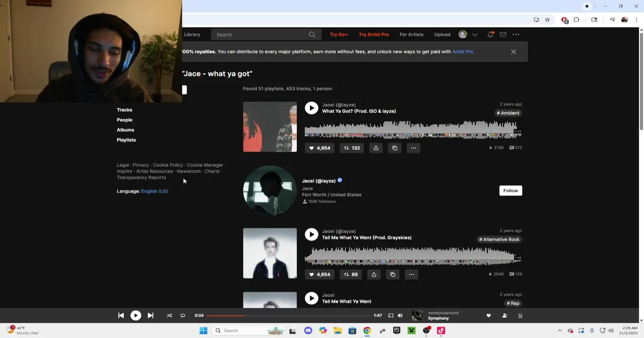This screenshot has height=338, width=644.
Task: Cast player to a device
Action: pyautogui.click(x=390, y=315)
